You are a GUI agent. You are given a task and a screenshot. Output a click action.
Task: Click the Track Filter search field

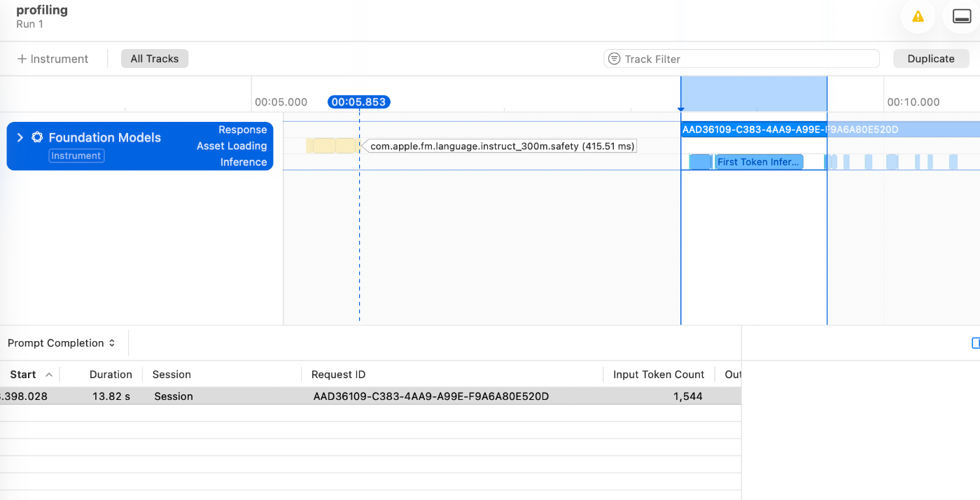(741, 59)
